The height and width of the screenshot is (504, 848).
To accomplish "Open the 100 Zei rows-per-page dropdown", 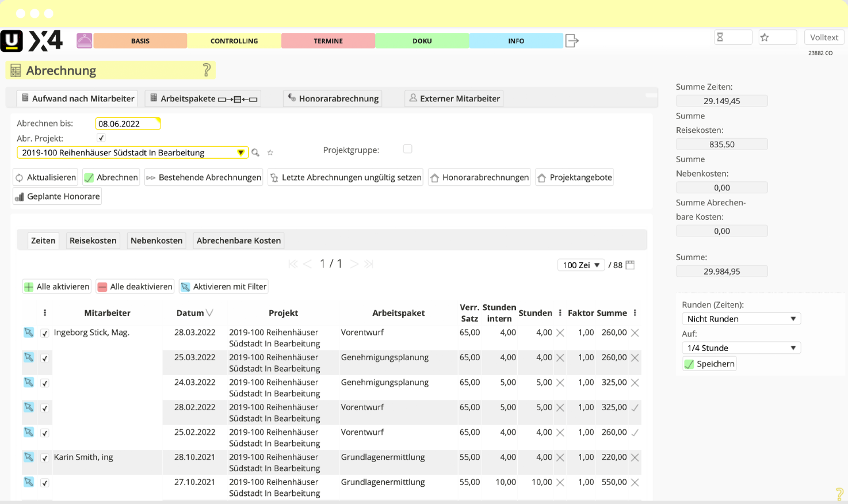I will click(x=581, y=265).
